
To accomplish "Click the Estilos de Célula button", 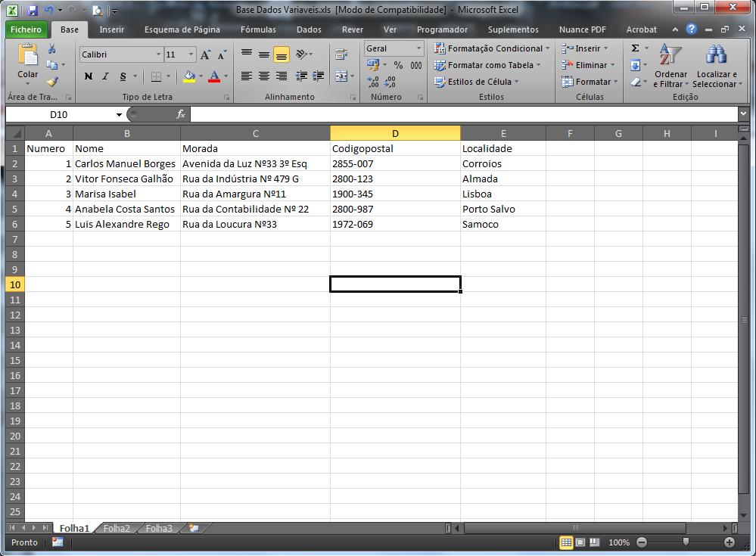I will [x=478, y=80].
